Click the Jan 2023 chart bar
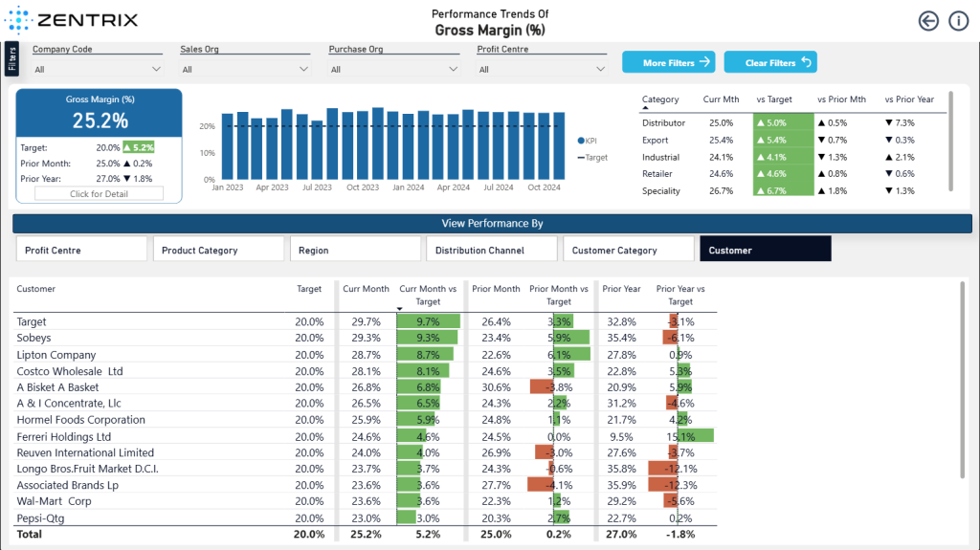Screen dimensions: 980x550 click(228, 146)
